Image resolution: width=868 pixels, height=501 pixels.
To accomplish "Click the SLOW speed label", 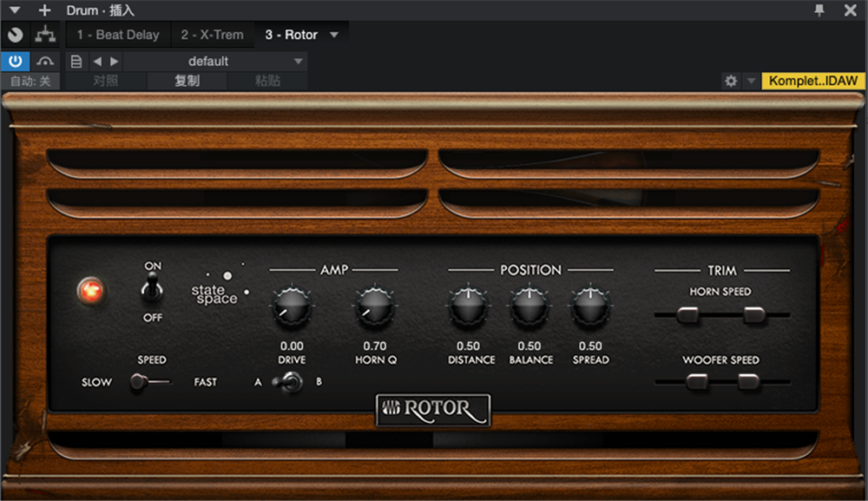I will click(x=97, y=382).
